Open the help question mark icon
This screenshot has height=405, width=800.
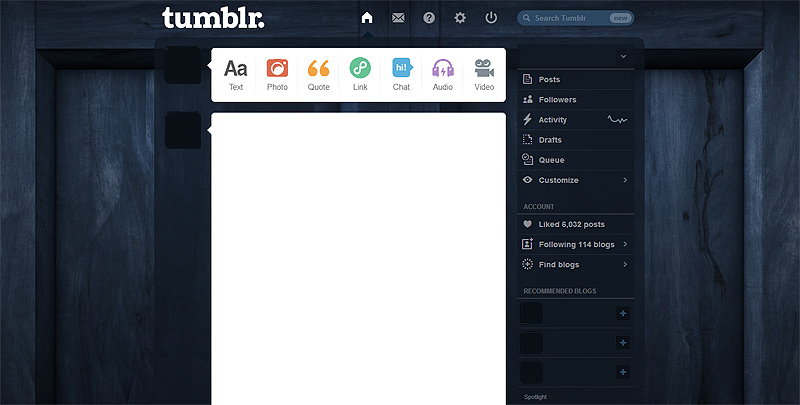tap(429, 18)
